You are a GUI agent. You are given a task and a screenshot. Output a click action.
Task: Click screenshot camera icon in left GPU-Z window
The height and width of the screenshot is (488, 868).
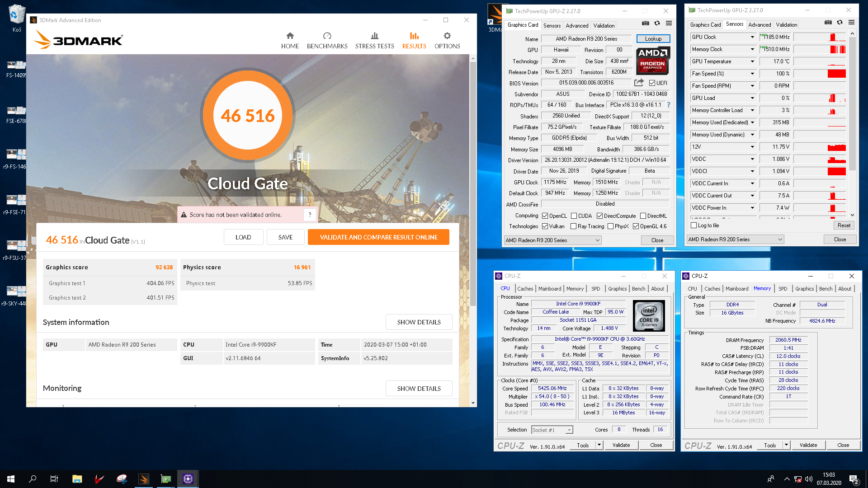pos(645,23)
